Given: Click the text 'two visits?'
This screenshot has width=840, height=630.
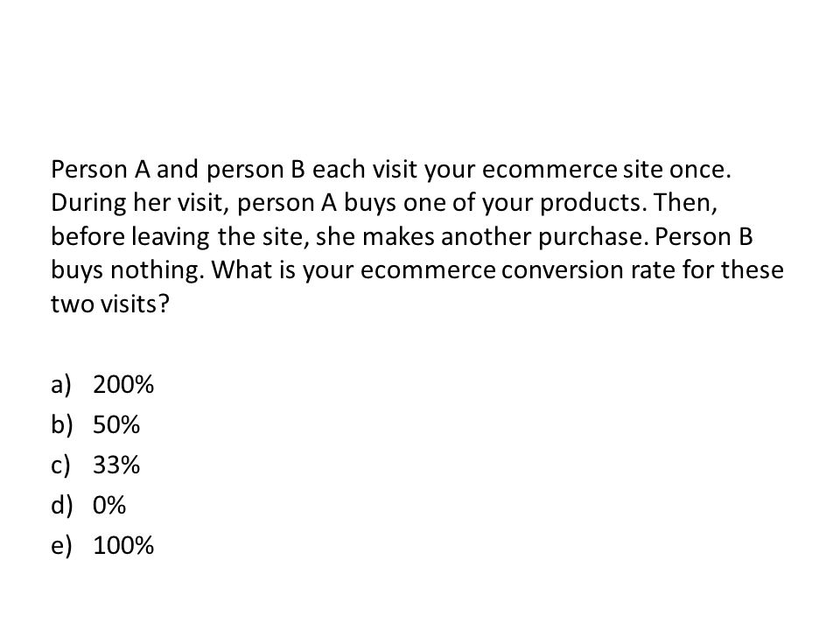Looking at the screenshot, I should 110,304.
